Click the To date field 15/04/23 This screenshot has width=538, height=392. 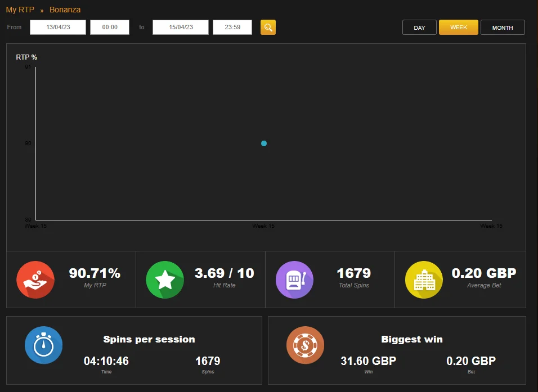(x=181, y=27)
